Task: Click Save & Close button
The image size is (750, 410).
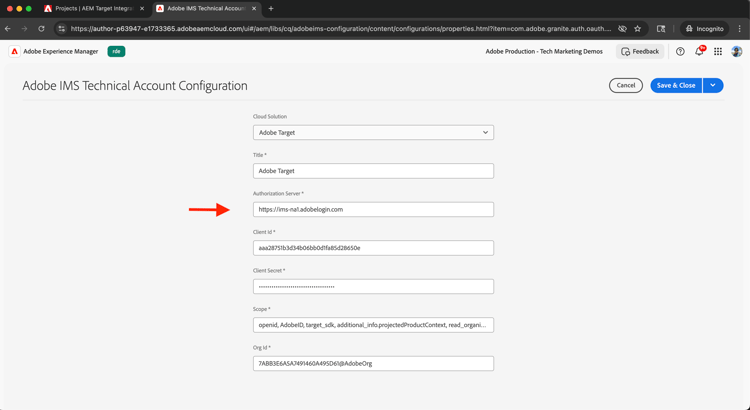Action: tap(676, 85)
